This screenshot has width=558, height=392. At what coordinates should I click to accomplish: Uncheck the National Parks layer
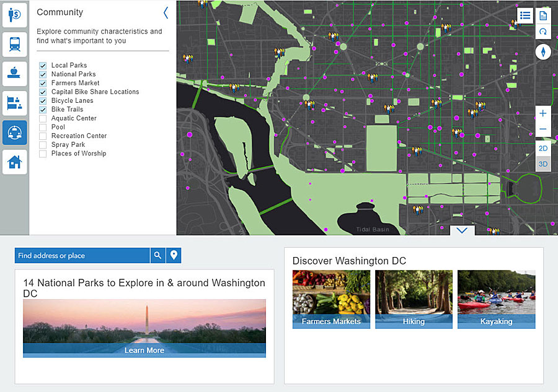point(43,74)
